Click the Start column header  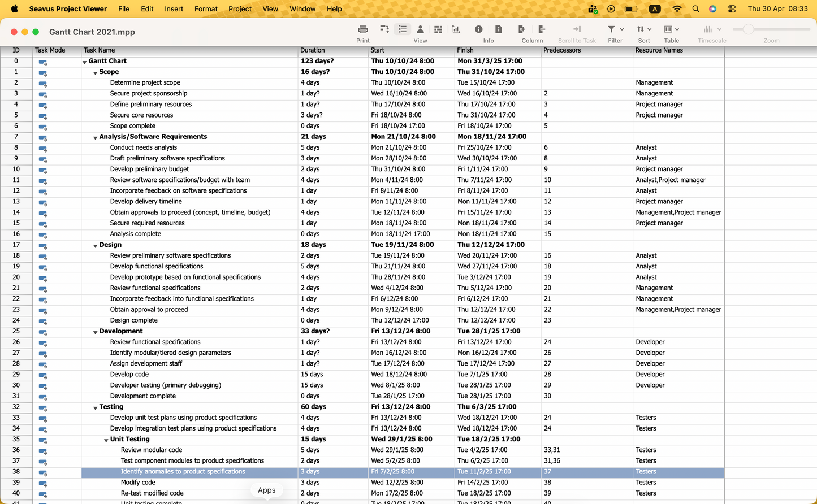(412, 50)
